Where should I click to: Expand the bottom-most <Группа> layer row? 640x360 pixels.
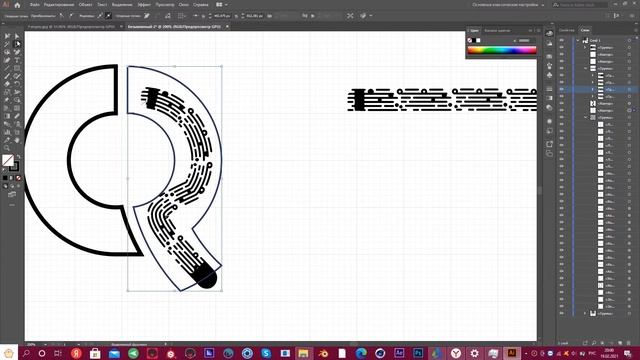[585, 313]
